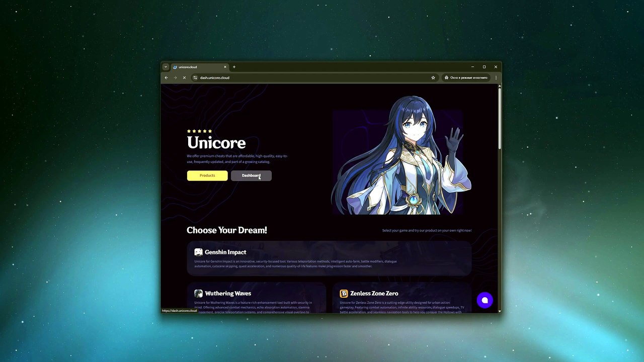Screen dimensions: 644x362
Task: Click the Zenless Zone Zero game icon
Action: pos(344,293)
